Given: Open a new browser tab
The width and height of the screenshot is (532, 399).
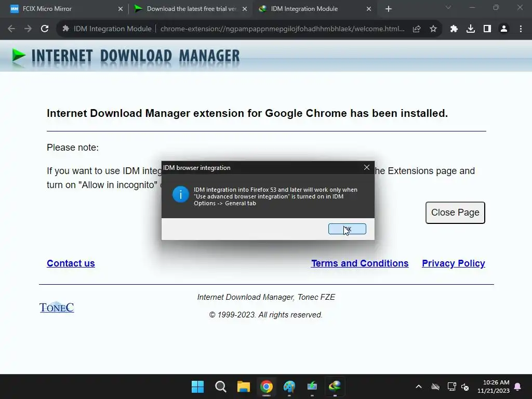Looking at the screenshot, I should coord(389,9).
